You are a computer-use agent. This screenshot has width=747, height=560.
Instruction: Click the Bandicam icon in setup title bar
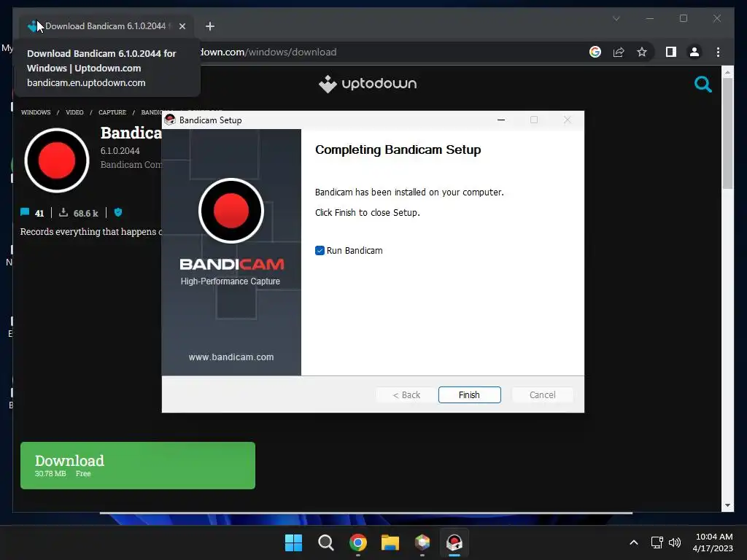tap(170, 120)
